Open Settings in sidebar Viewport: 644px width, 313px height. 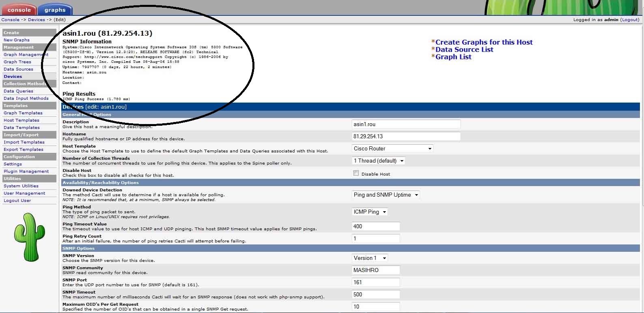[13, 164]
